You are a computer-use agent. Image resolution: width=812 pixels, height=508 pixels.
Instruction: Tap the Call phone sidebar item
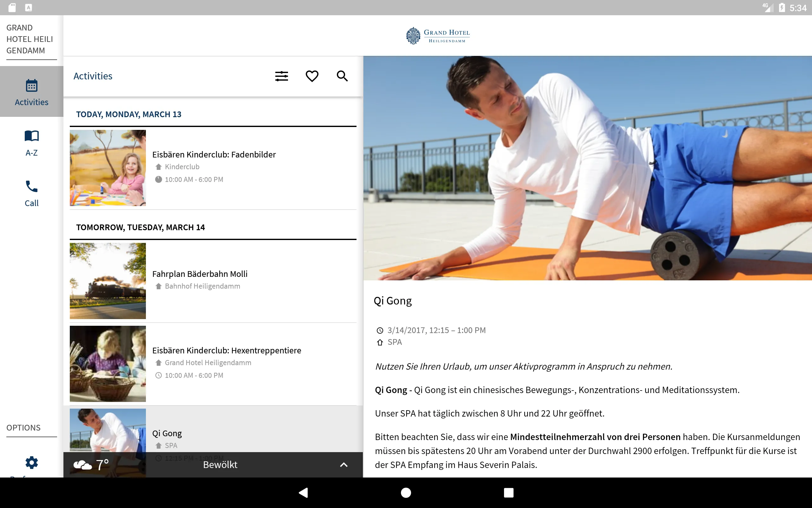pos(31,194)
